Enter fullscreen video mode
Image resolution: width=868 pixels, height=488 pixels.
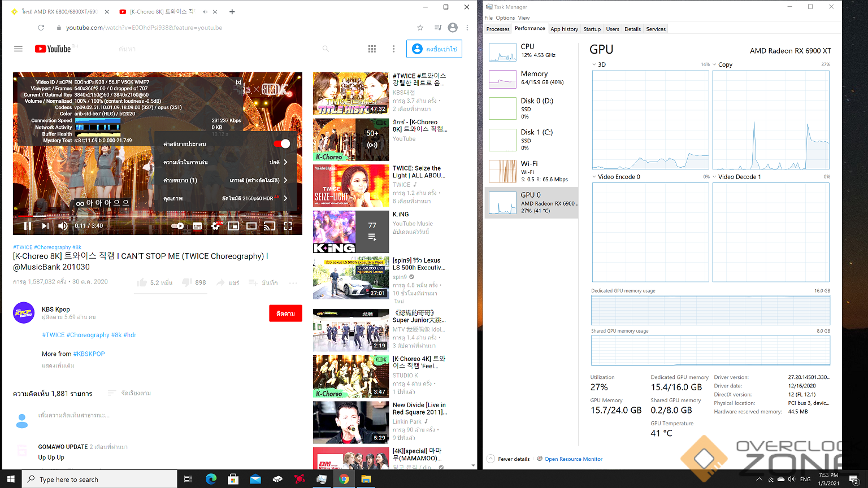coord(288,226)
